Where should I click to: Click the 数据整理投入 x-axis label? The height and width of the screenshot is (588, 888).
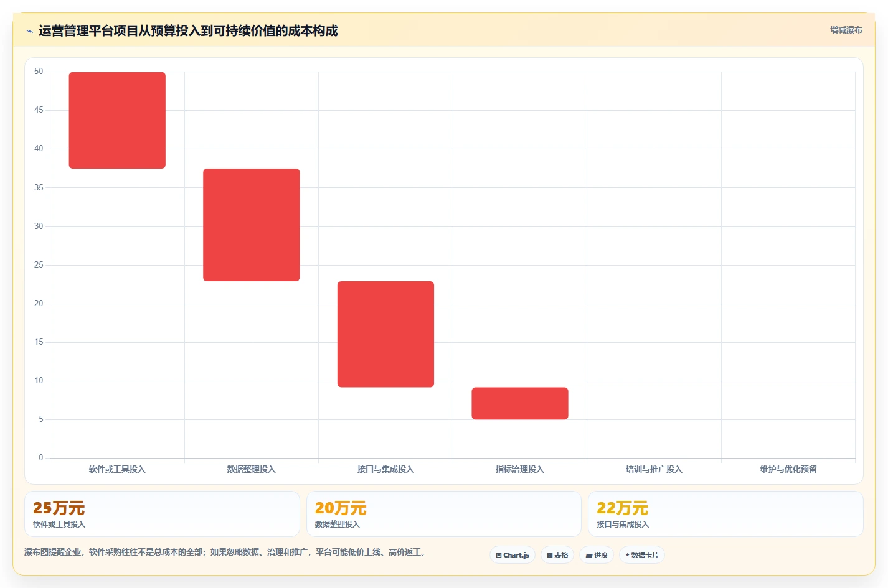click(252, 469)
